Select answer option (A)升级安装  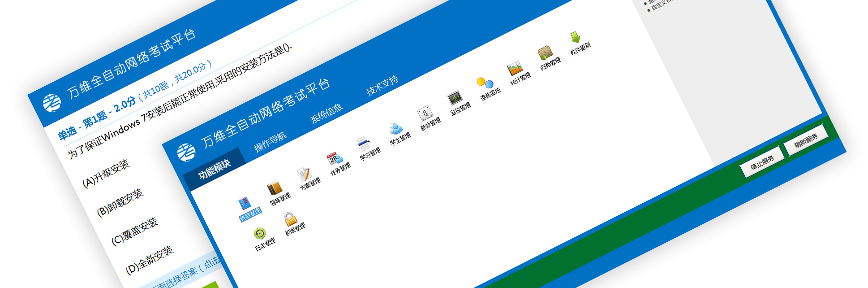click(x=106, y=174)
